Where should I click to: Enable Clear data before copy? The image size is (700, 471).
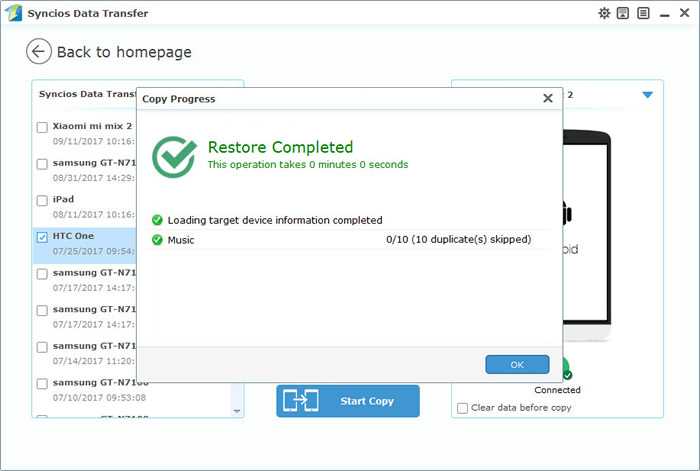pyautogui.click(x=462, y=408)
